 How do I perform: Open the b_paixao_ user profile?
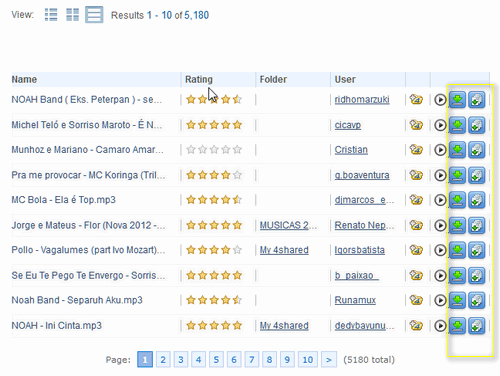[356, 275]
